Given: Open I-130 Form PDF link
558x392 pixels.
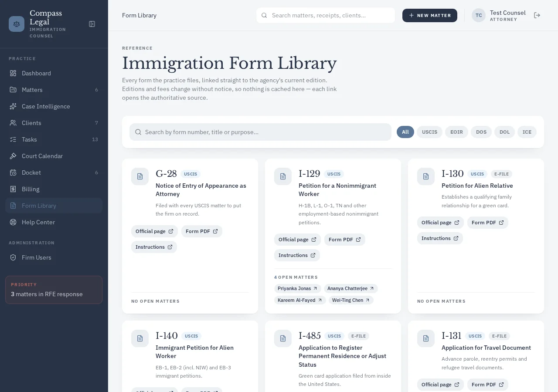Looking at the screenshot, I should click(488, 223).
